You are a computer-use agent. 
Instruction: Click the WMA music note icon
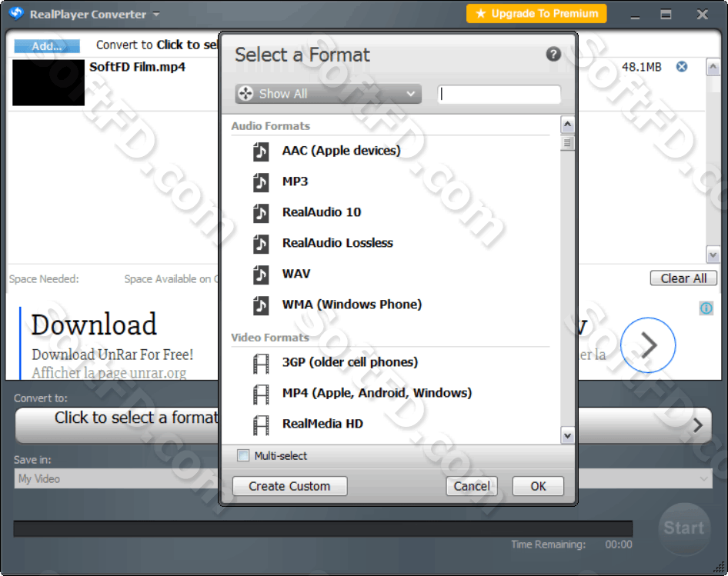[260, 305]
